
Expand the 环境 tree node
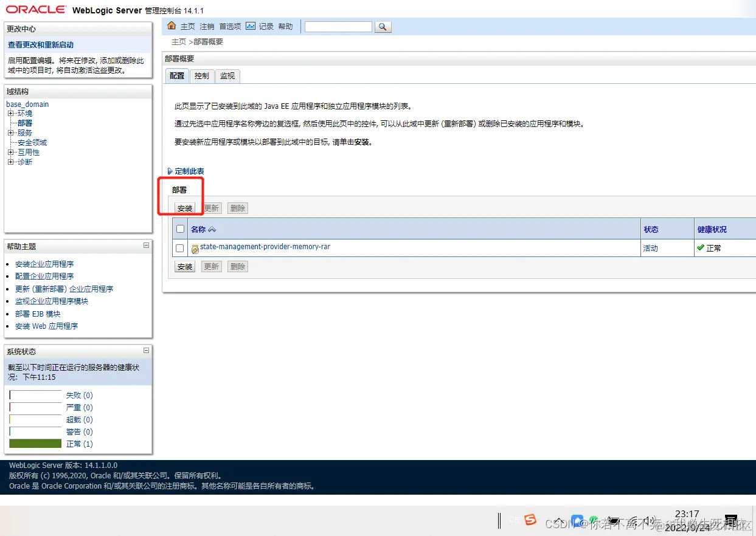pyautogui.click(x=10, y=114)
